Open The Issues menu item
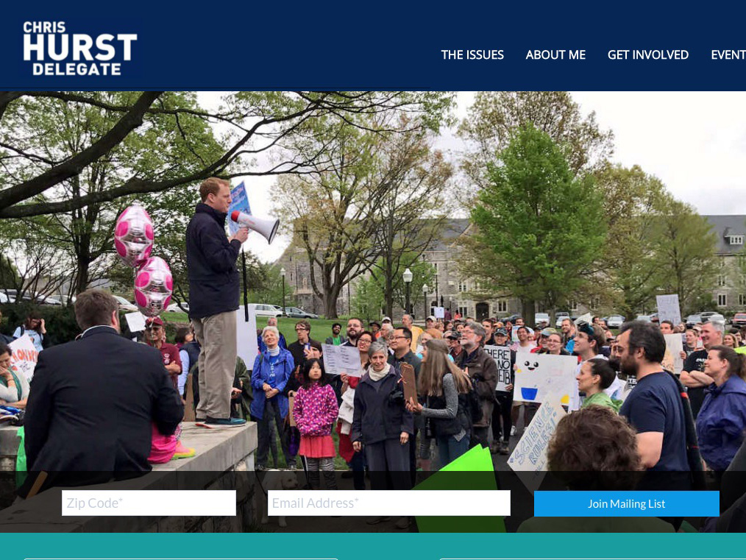Viewport: 746px width, 560px height. (x=472, y=55)
